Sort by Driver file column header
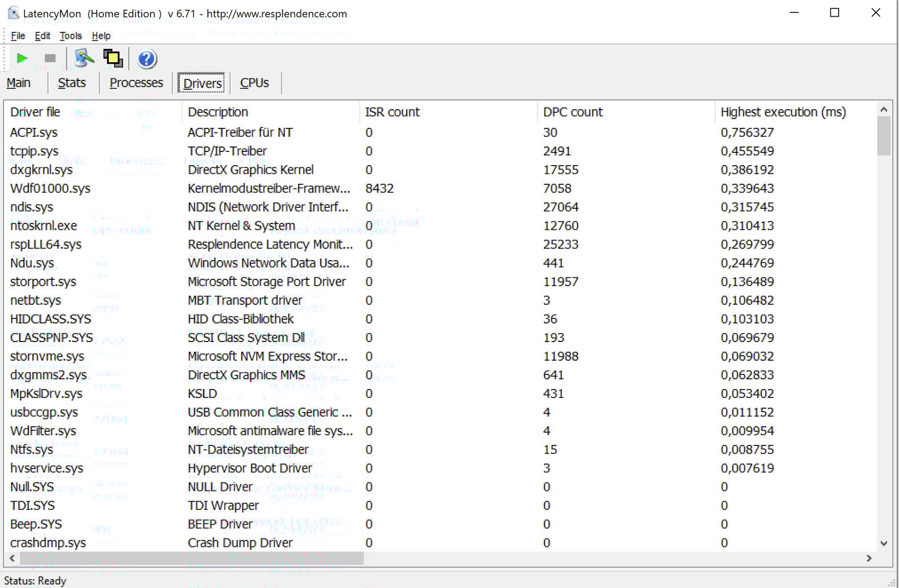The image size is (899, 588). pyautogui.click(x=93, y=112)
